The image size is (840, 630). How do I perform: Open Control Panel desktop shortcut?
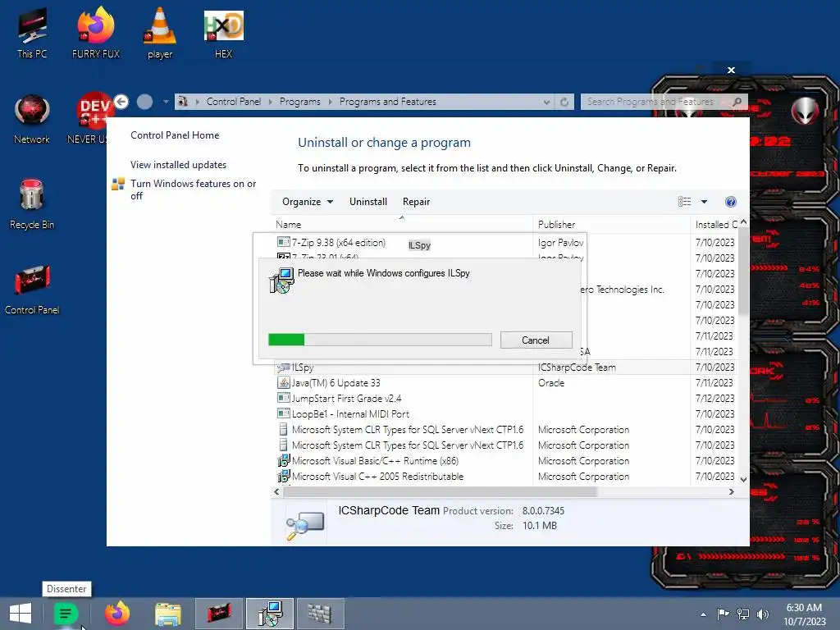32,290
